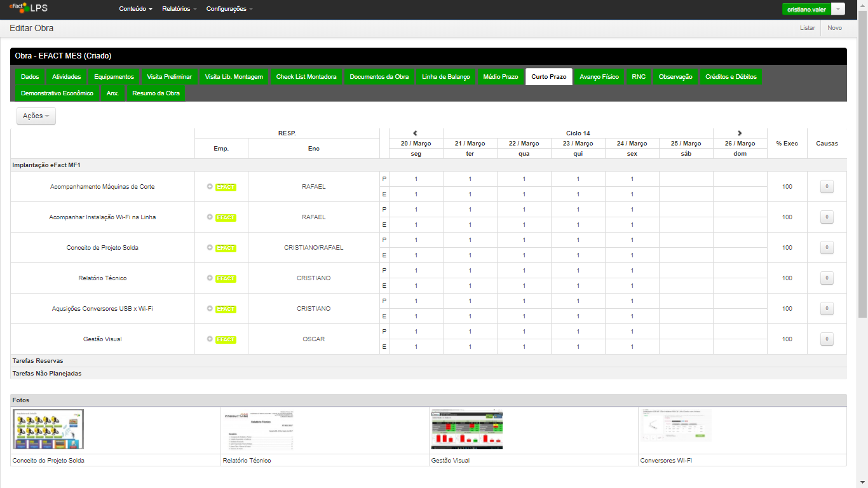The height and width of the screenshot is (488, 868).
Task: Click the cristiano.valer user button
Action: pos(807,9)
